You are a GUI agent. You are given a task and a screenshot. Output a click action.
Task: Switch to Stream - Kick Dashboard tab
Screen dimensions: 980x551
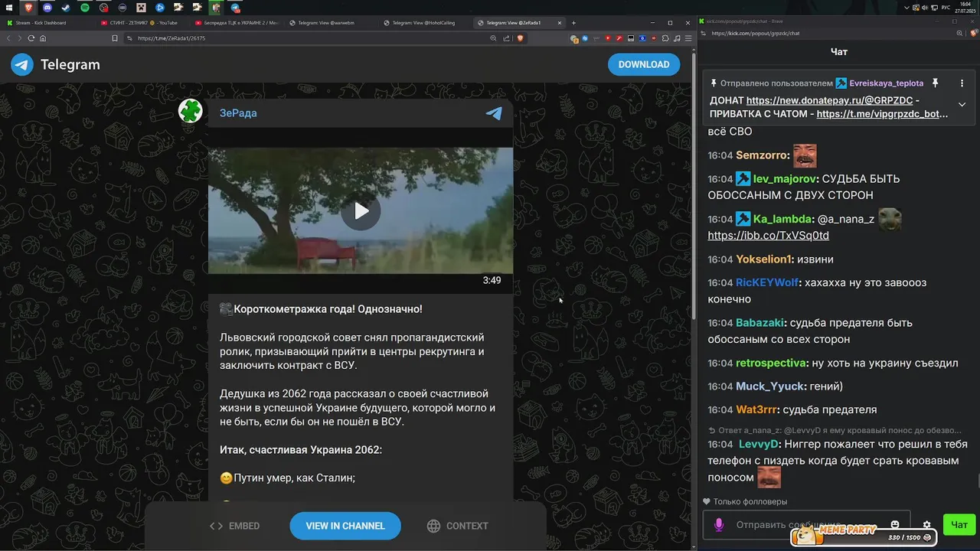(x=47, y=23)
